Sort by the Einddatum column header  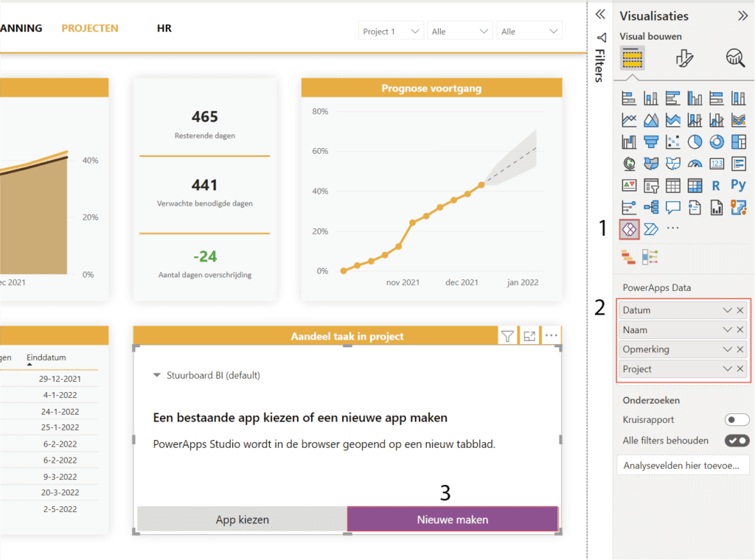pos(46,357)
